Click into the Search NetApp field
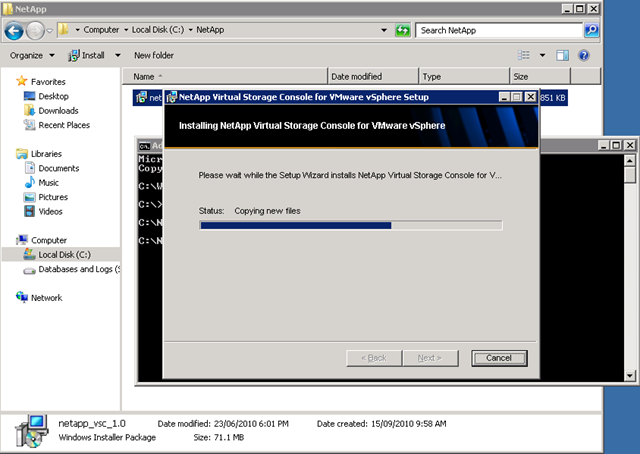Viewport: 640px width, 454px height. coord(499,30)
